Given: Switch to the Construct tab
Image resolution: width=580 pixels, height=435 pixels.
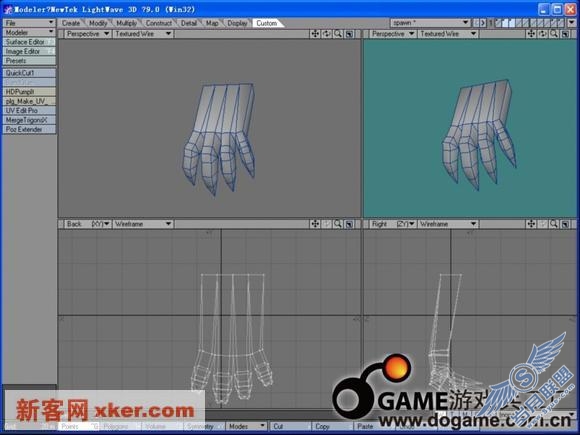Looking at the screenshot, I should 158,23.
